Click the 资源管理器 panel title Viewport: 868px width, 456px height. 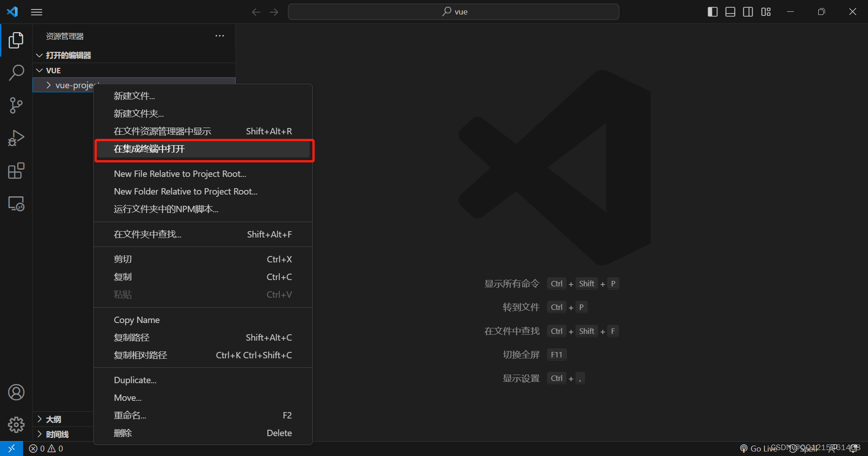[65, 36]
